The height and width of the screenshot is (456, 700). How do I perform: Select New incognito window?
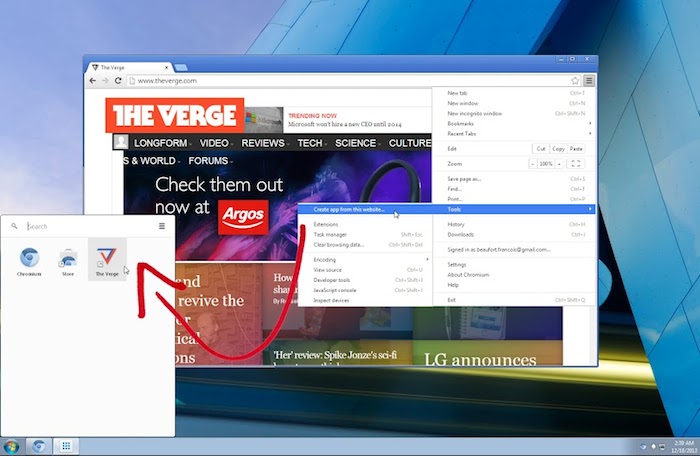tap(514, 113)
